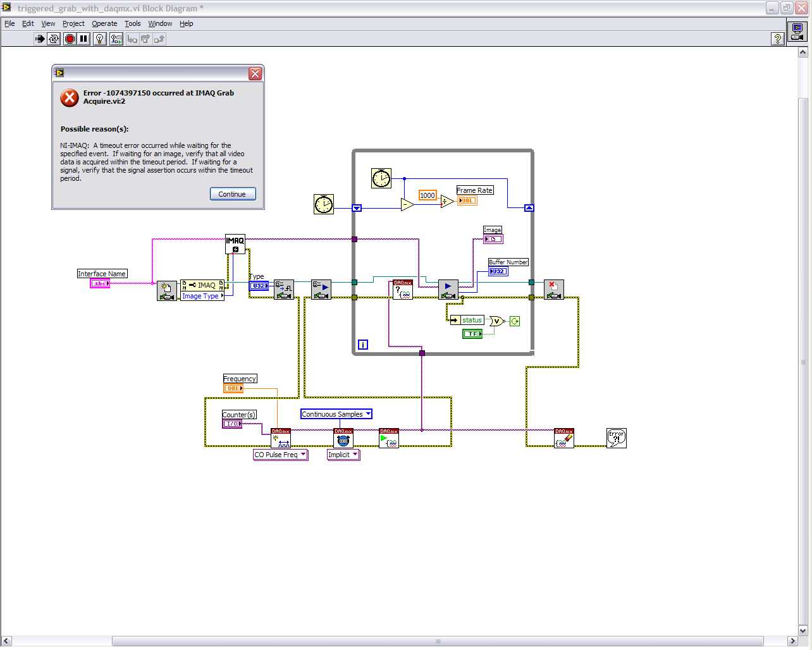Open the File menu
The height and width of the screenshot is (650, 812).
coord(9,23)
